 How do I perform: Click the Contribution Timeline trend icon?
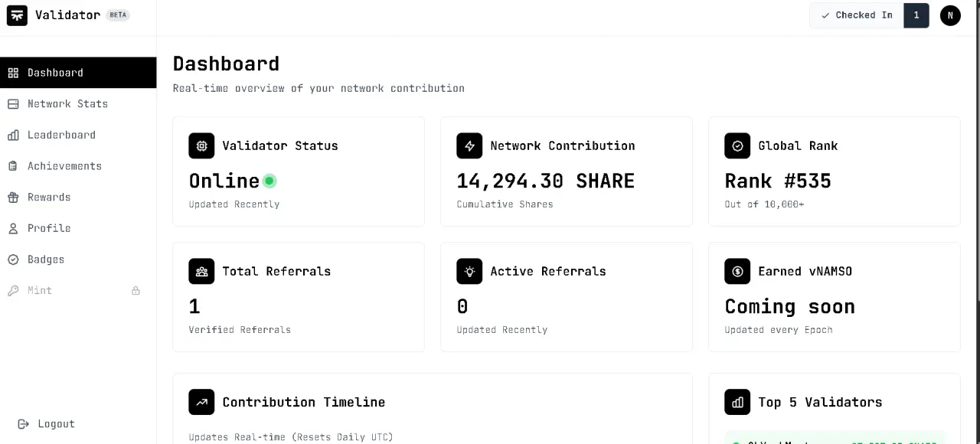201,402
